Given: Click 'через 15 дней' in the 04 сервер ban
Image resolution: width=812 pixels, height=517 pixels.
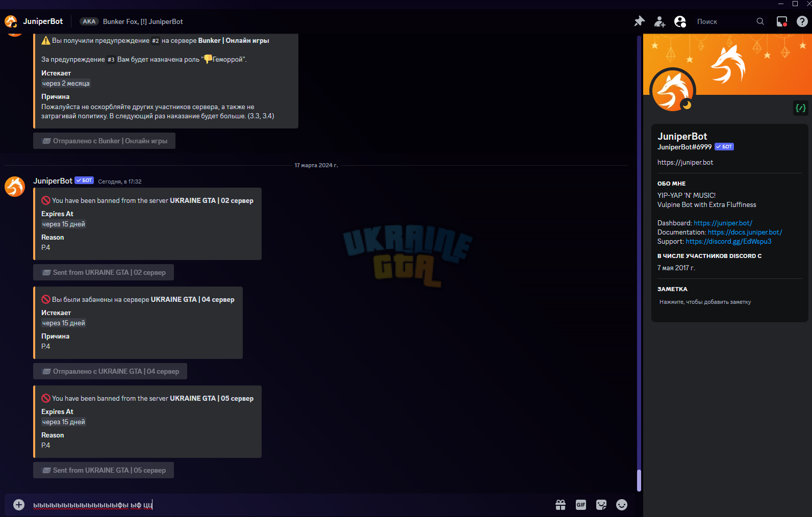Looking at the screenshot, I should (64, 323).
